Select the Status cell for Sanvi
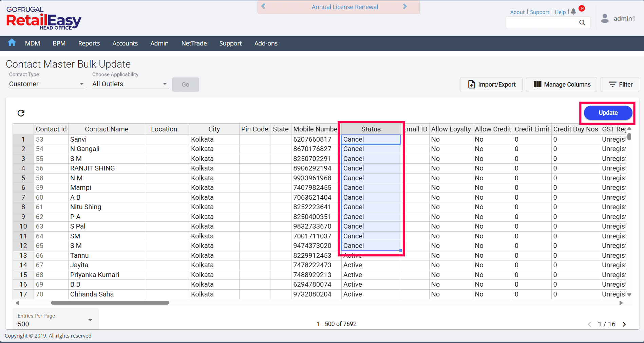This screenshot has height=343, width=644. pos(371,139)
